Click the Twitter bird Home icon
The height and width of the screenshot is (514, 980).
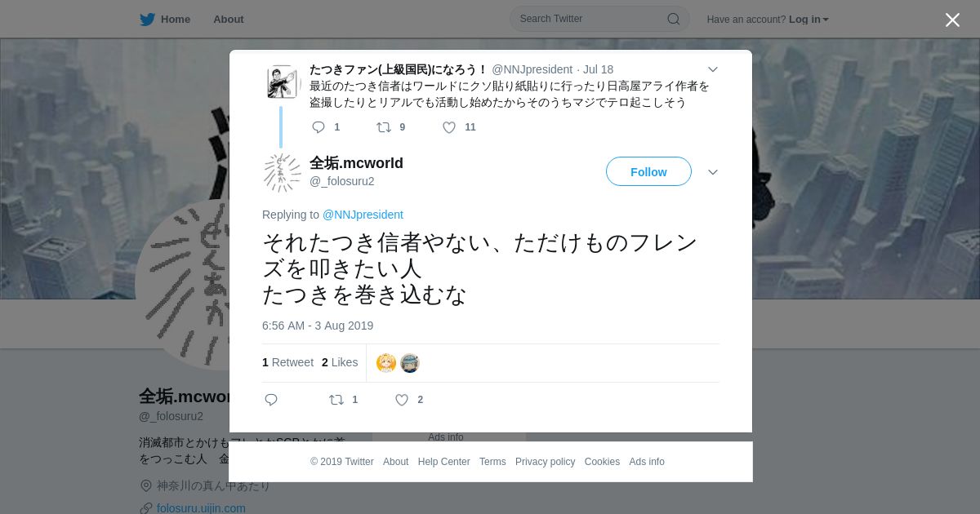[147, 20]
